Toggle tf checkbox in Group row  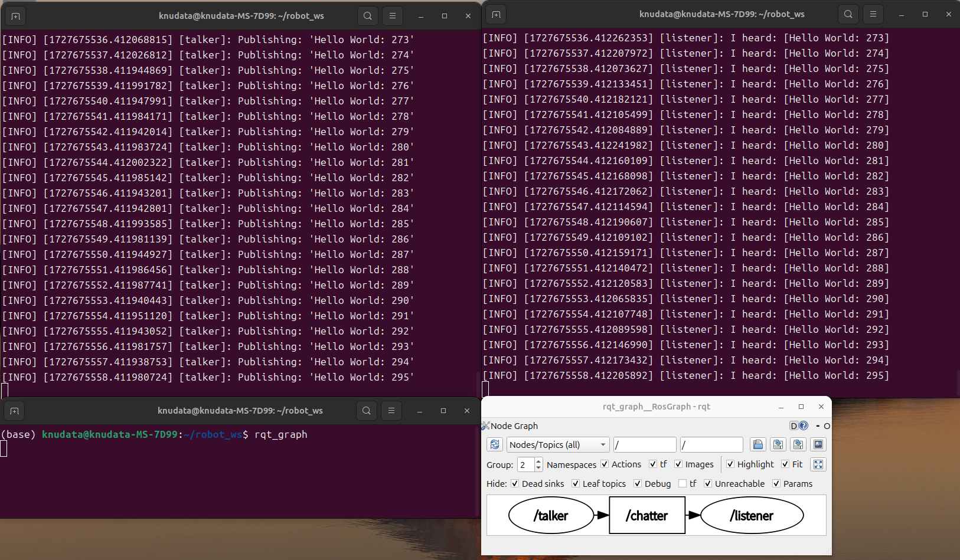click(653, 464)
